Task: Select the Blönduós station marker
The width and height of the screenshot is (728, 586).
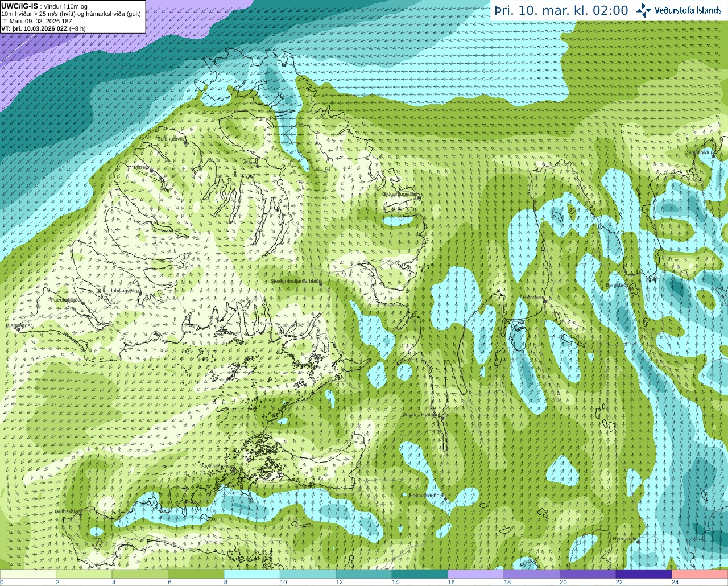Action: pos(545,301)
